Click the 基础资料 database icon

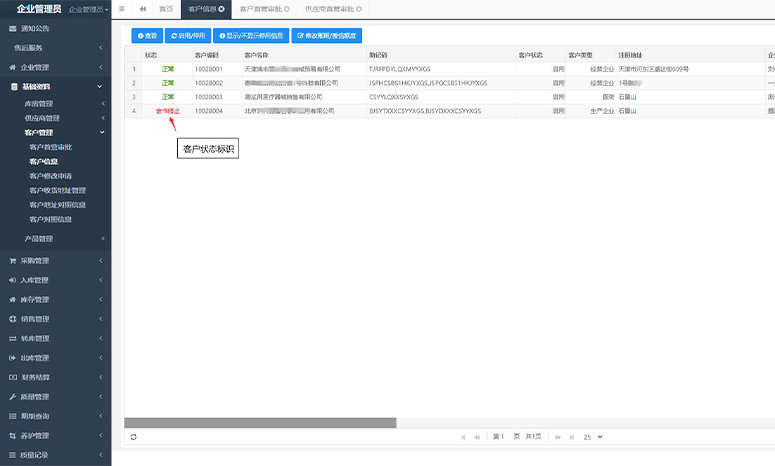pyautogui.click(x=14, y=86)
